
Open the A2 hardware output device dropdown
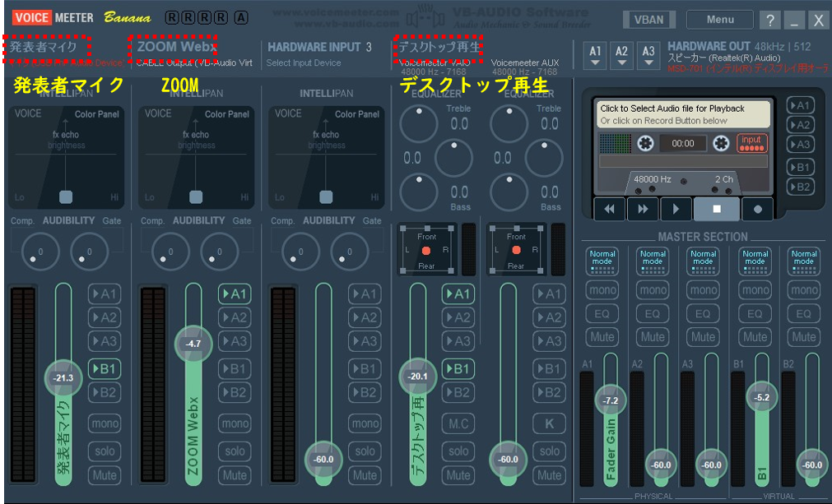(621, 56)
